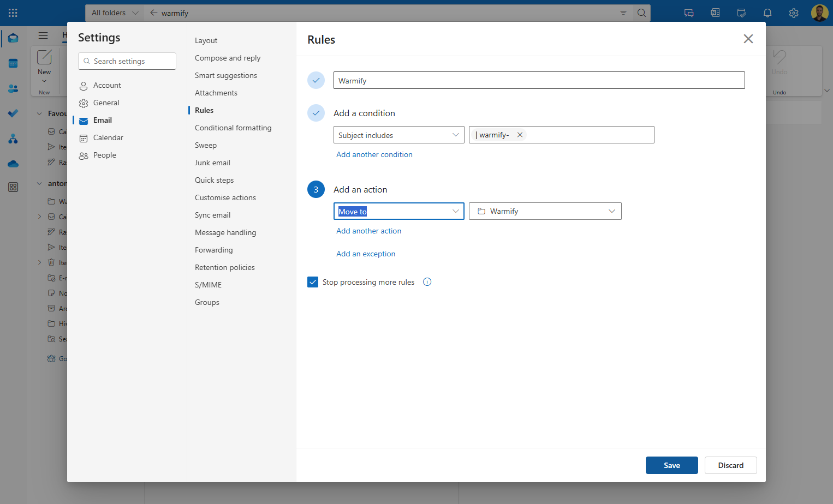
Task: Open More apps grid icon in rail
Action: (13, 187)
